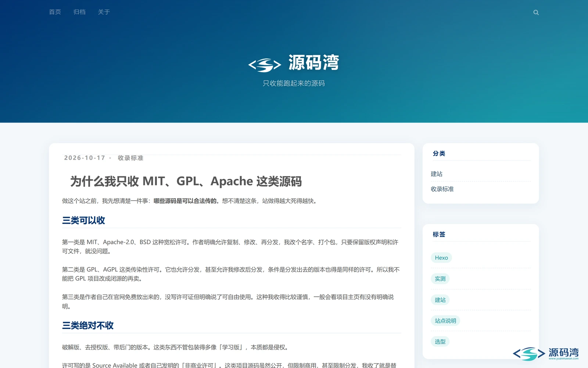Click the paragraph starting 第二类是 GPL

231,274
